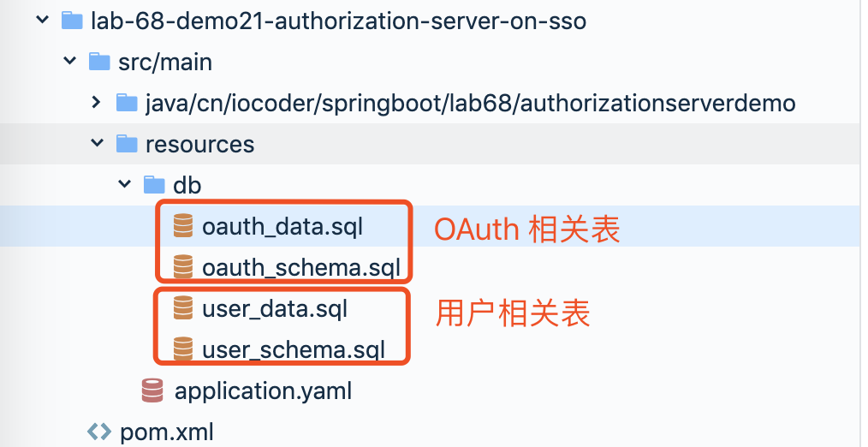Open the application.yaml config file
The width and height of the screenshot is (868, 447).
click(263, 391)
